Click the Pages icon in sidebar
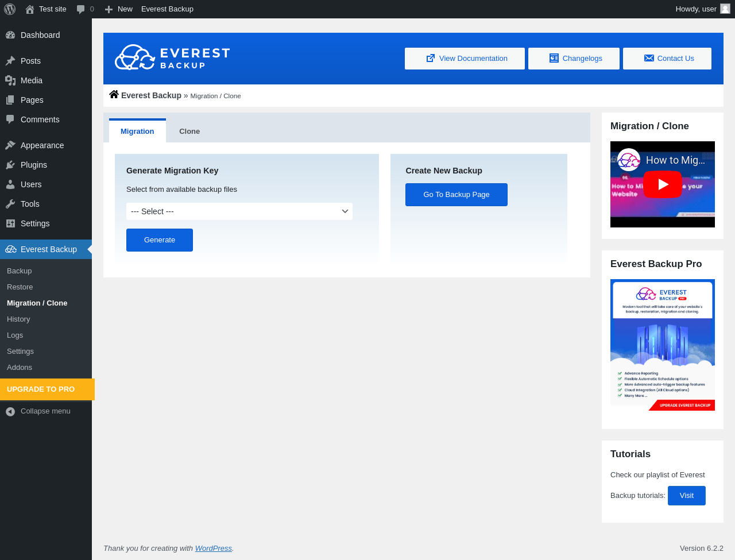The image size is (735, 560). (x=10, y=100)
